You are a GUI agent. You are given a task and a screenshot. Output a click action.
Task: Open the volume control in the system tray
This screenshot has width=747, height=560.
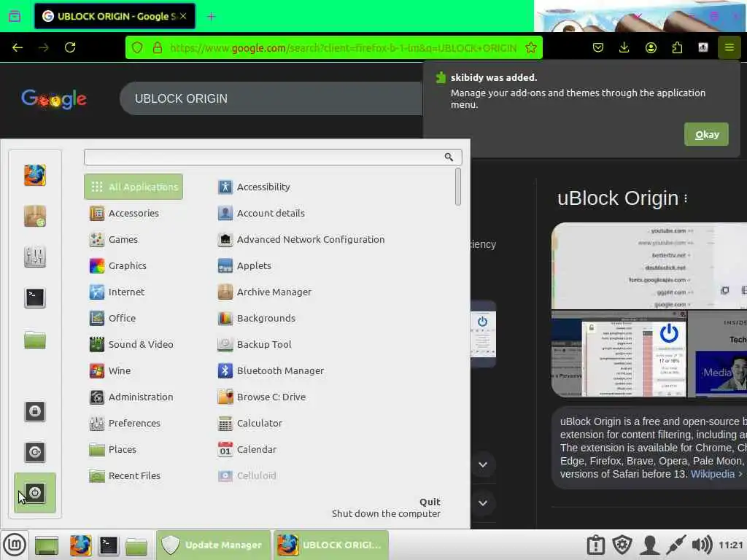(x=702, y=545)
